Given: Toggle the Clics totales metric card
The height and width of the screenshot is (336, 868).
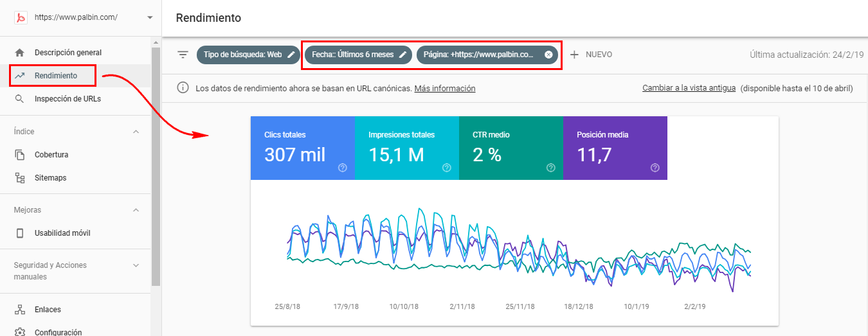Looking at the screenshot, I should click(302, 148).
